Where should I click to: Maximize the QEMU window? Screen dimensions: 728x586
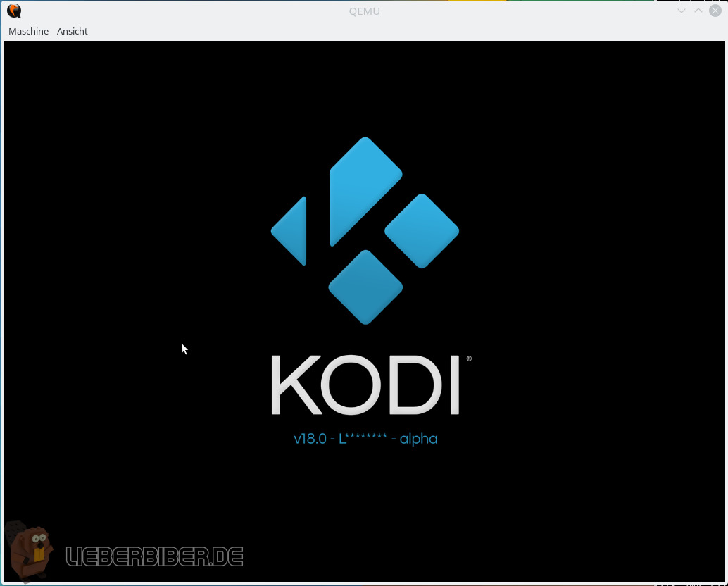pos(698,11)
